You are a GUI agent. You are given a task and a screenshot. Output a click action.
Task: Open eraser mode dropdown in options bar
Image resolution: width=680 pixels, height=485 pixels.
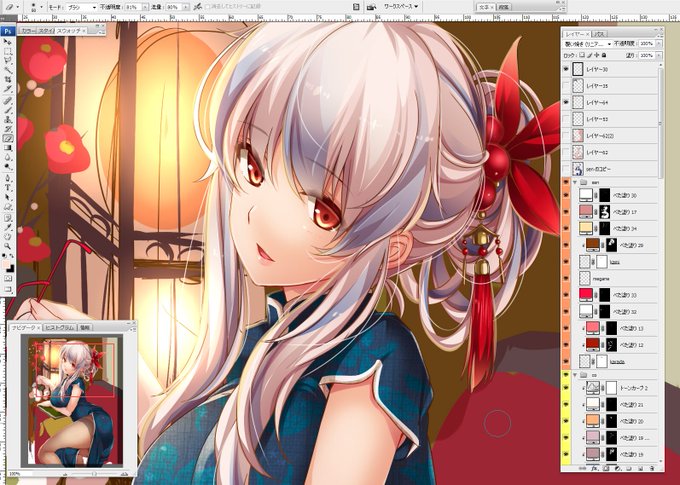pyautogui.click(x=81, y=7)
